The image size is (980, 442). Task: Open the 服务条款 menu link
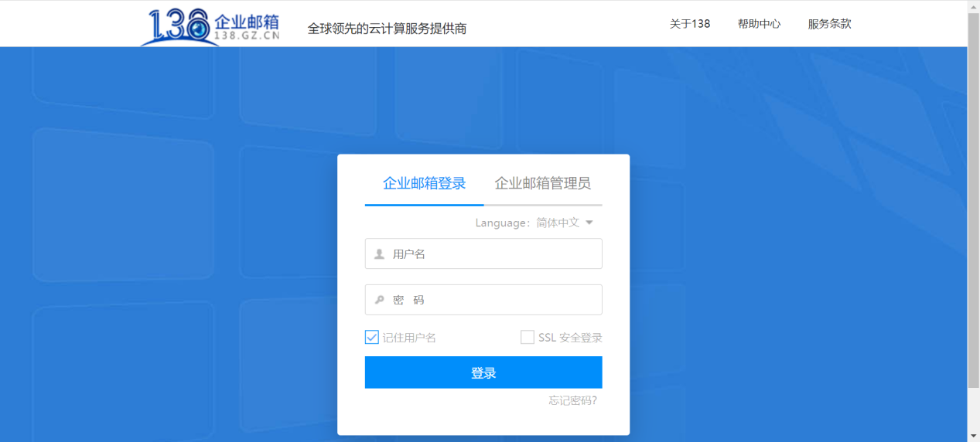830,24
